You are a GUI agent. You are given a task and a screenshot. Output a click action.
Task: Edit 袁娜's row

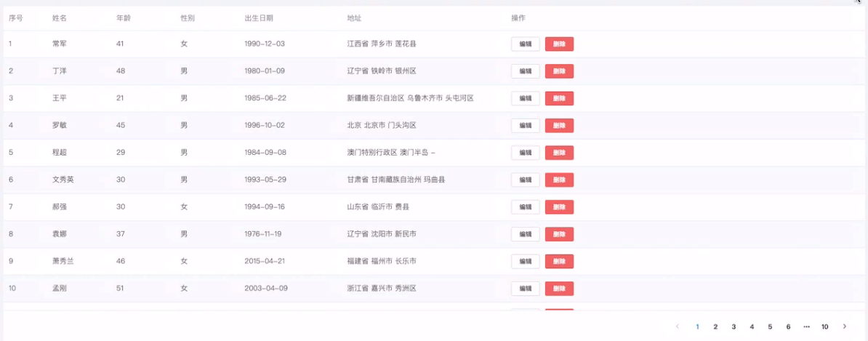(526, 234)
